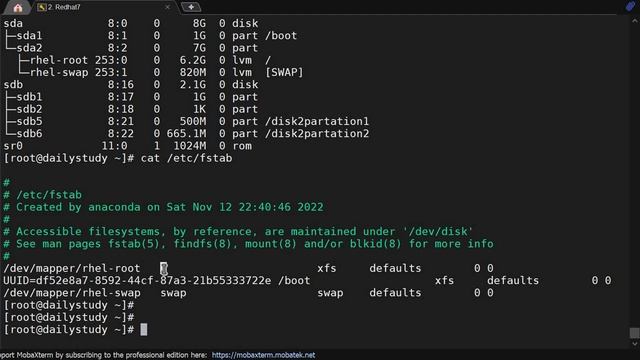This screenshot has width=640, height=360.
Task: Click the 'rhel-swap' lvm row name
Action: (59, 72)
